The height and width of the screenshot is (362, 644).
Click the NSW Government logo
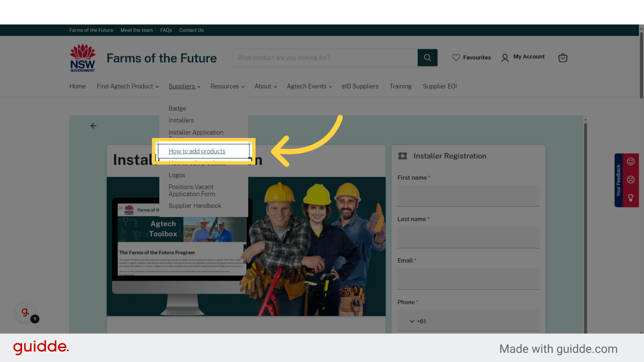coord(83,58)
